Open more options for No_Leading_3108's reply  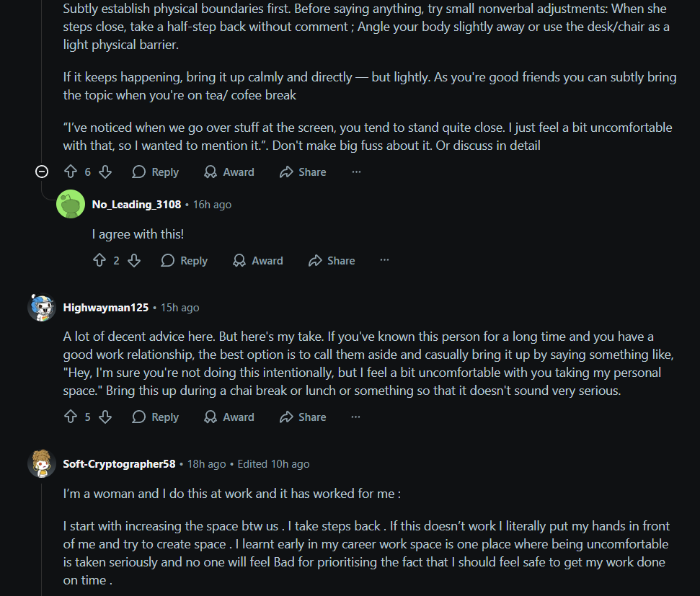pos(384,260)
